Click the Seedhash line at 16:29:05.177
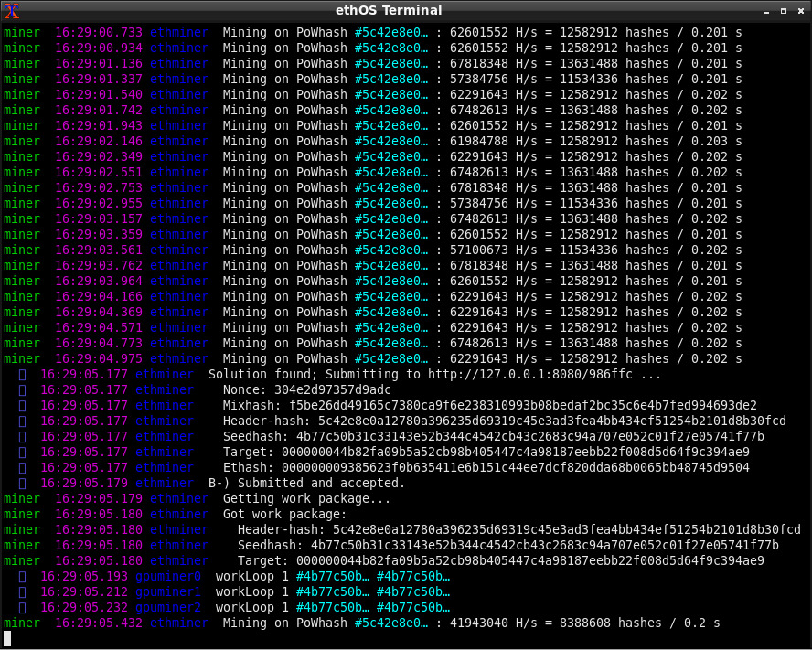The image size is (812, 650). [391, 437]
